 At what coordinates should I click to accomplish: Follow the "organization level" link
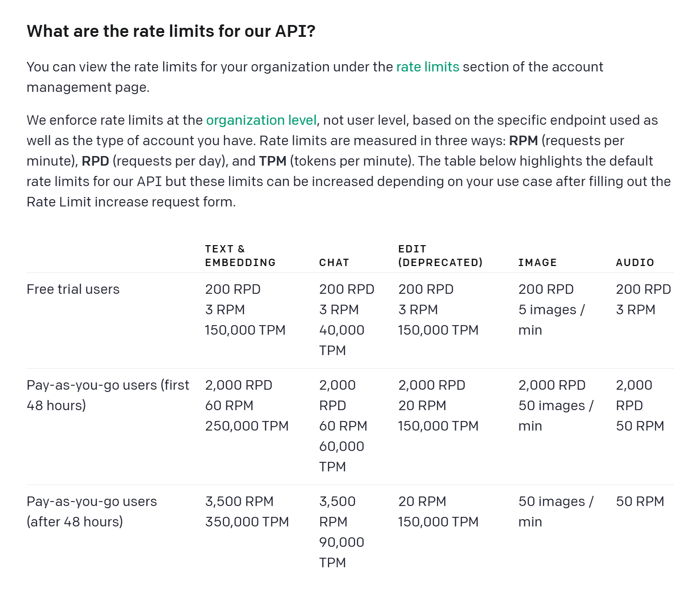(261, 120)
